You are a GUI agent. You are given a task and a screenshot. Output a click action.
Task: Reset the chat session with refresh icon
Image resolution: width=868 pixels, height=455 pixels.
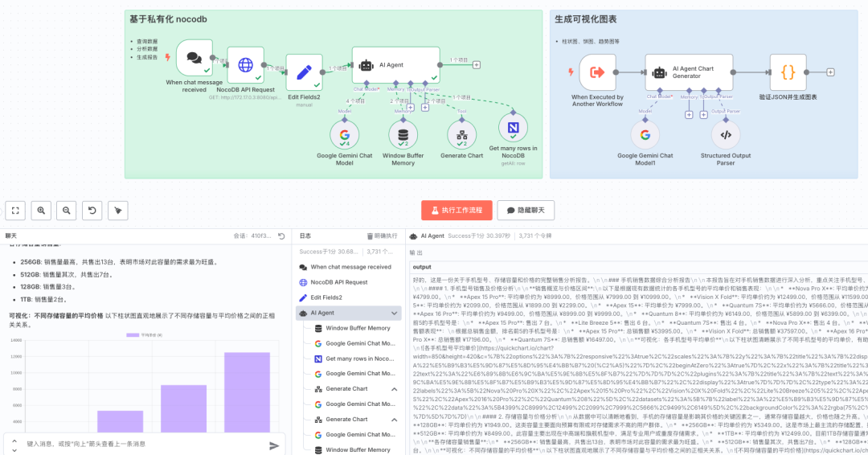[x=281, y=236]
